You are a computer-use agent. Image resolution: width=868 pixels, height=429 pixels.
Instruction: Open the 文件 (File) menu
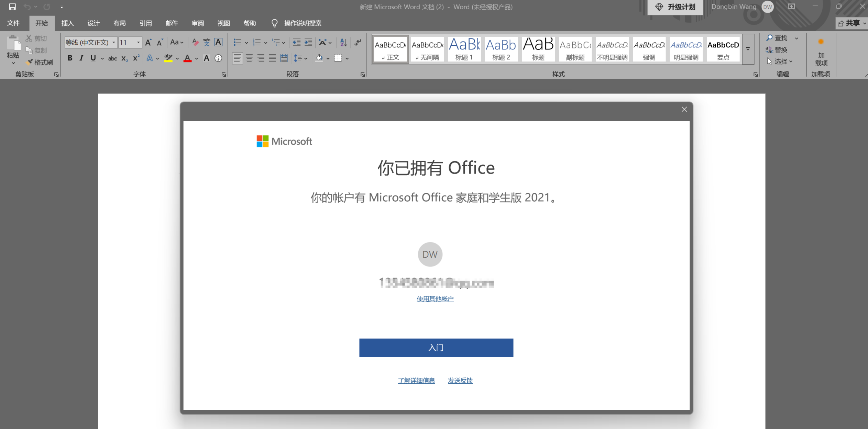pos(13,23)
